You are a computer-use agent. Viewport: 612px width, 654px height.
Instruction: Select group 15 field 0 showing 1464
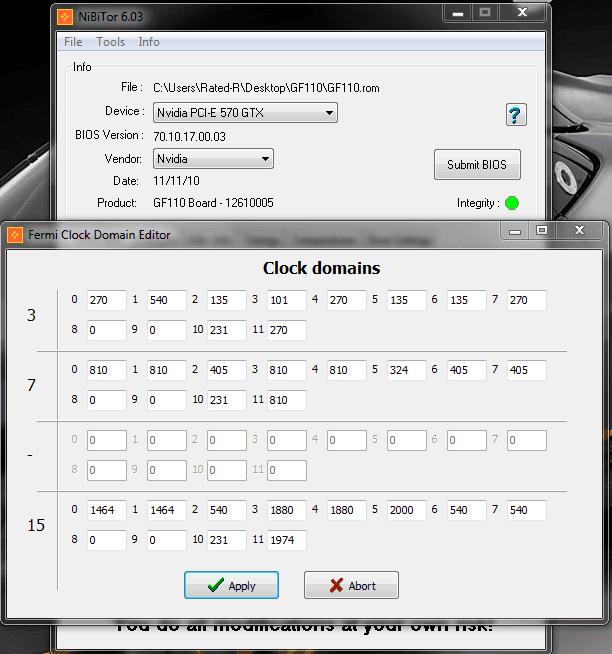107,510
